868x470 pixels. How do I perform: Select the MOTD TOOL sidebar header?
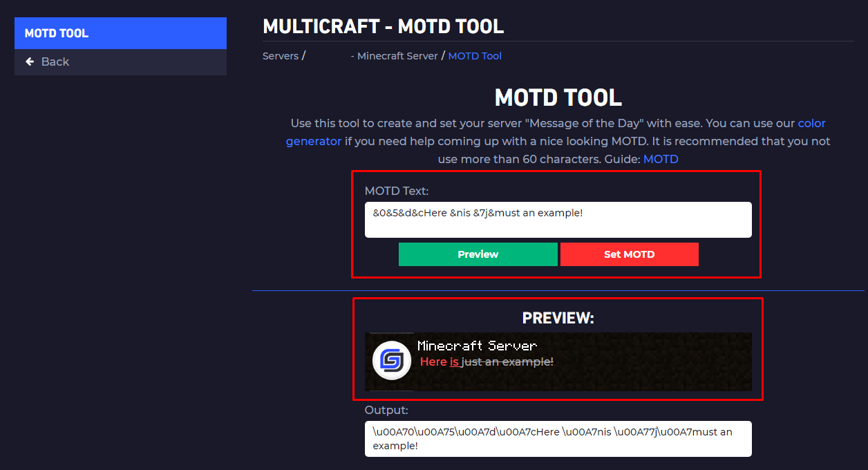pyautogui.click(x=57, y=32)
